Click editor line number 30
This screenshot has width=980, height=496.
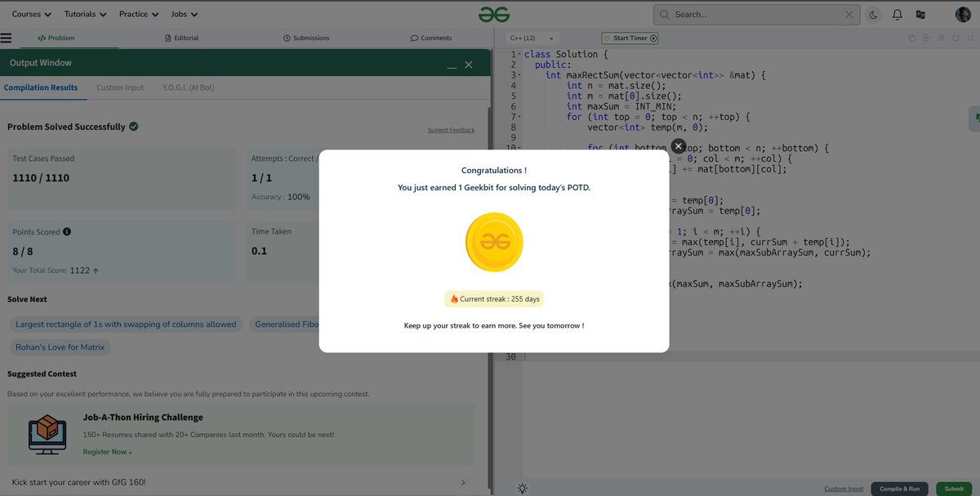point(510,356)
